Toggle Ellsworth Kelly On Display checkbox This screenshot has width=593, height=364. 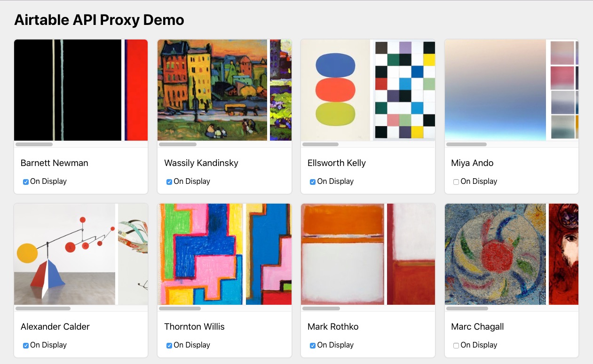[313, 182]
